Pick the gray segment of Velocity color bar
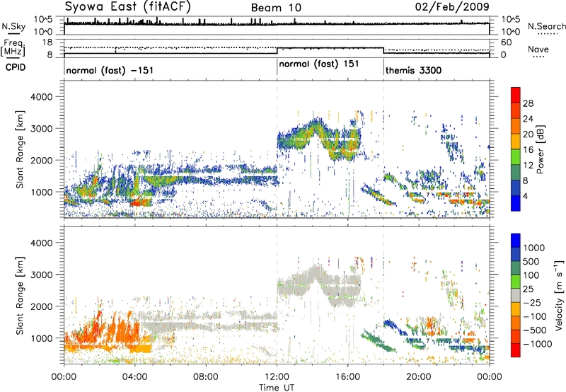566x392 pixels. coord(516,296)
